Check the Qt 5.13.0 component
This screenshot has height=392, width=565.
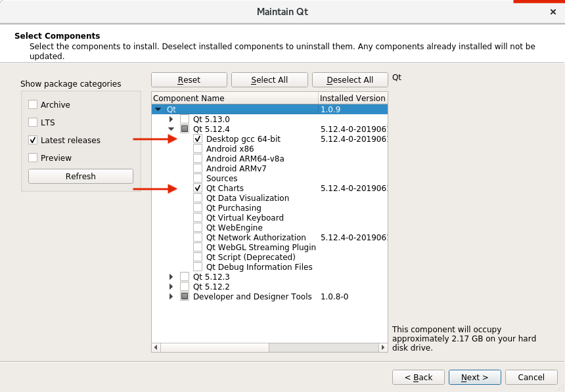185,119
